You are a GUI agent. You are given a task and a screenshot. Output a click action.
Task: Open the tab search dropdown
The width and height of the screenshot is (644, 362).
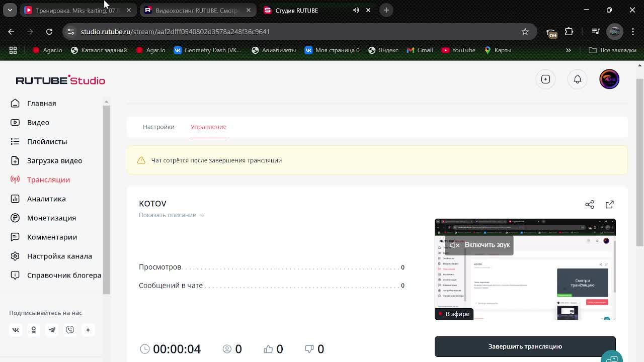click(x=10, y=10)
